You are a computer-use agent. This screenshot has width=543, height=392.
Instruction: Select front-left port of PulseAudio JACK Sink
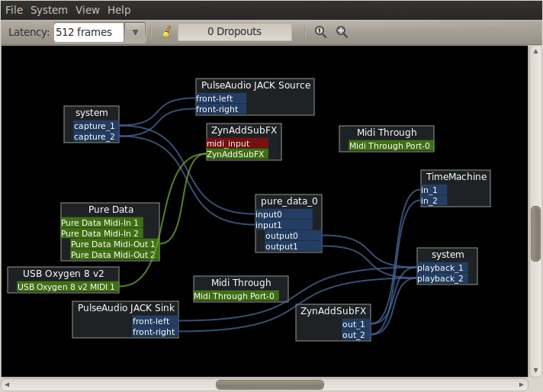click(155, 321)
